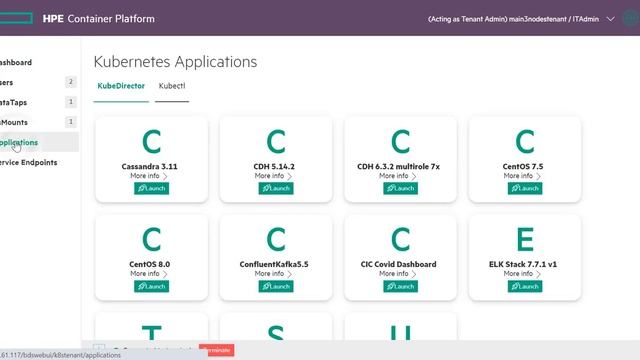Click the C icon for ConfluentKafka5.5
The image size is (640, 360).
click(x=276, y=239)
